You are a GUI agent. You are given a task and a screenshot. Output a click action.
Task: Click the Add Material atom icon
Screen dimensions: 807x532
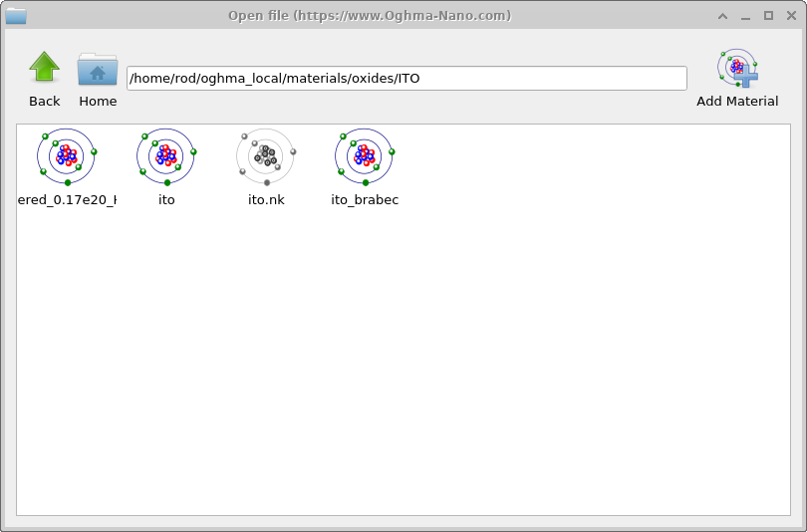(737, 68)
